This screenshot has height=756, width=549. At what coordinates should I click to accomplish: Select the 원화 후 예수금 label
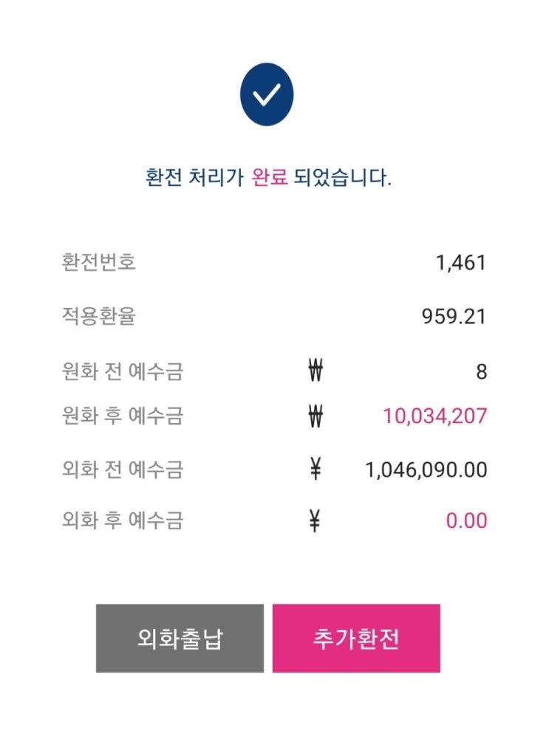click(123, 416)
